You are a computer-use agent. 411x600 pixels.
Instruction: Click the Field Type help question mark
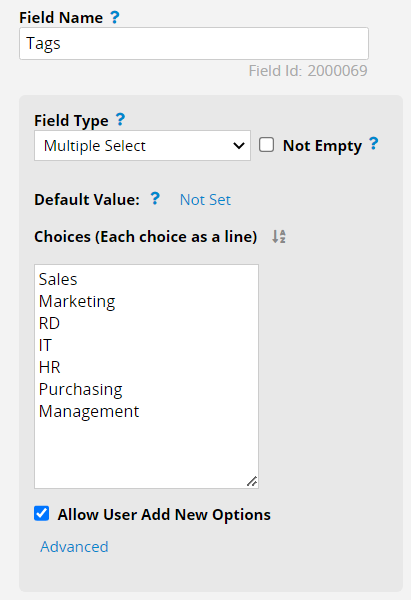coord(120,120)
